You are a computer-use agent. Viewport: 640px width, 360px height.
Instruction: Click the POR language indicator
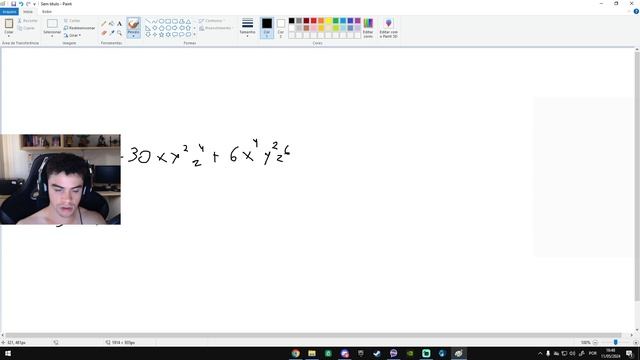pos(593,353)
